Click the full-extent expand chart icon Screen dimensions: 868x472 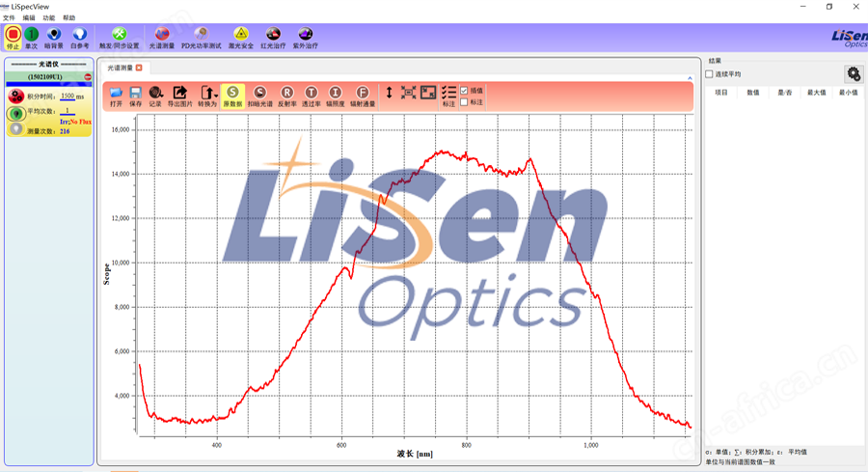pos(428,93)
